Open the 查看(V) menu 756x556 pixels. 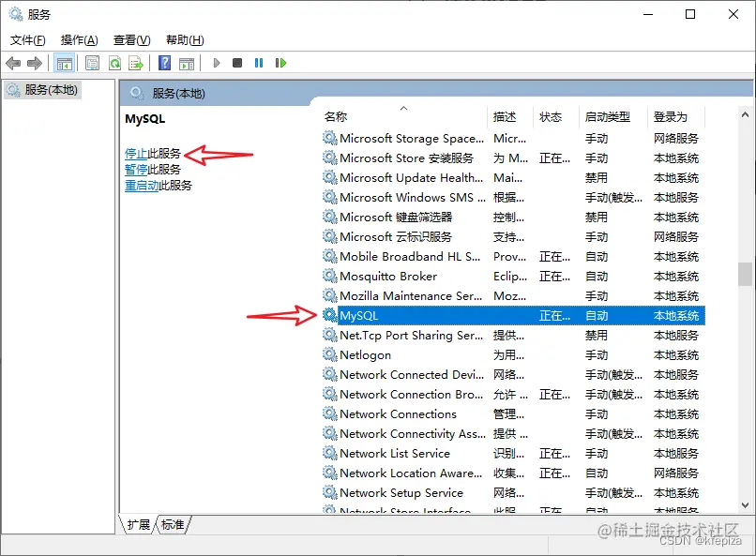131,40
